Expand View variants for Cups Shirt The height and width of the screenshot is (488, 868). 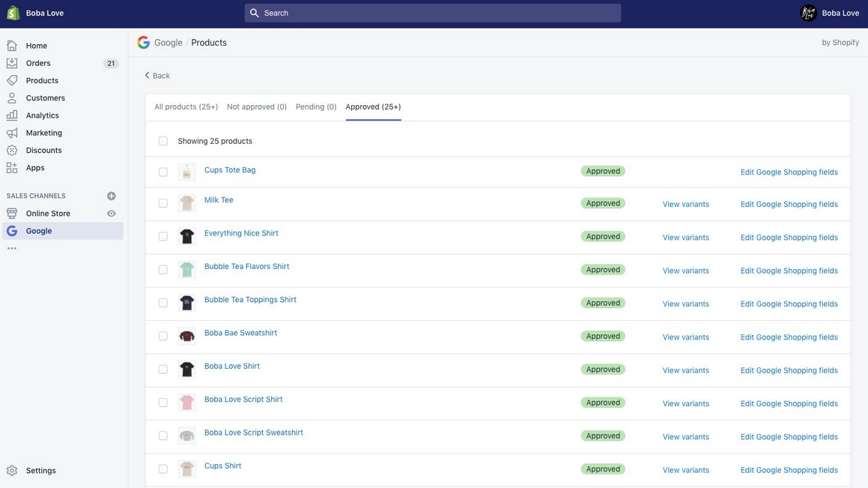tap(685, 470)
